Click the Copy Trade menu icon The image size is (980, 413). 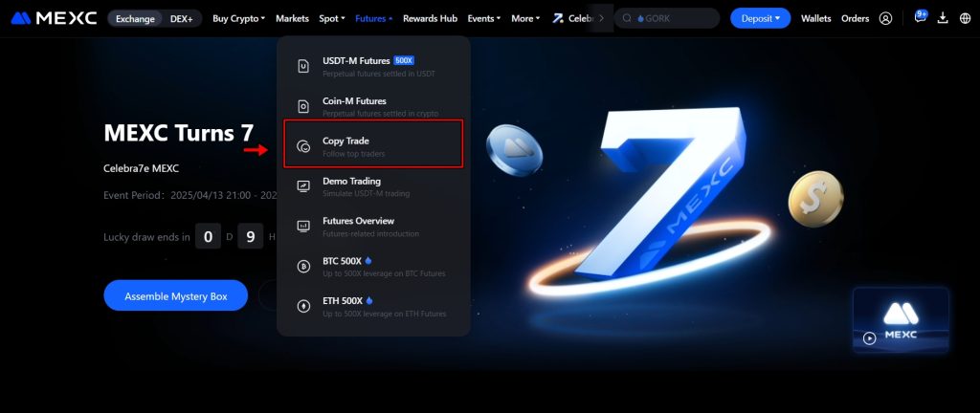303,146
